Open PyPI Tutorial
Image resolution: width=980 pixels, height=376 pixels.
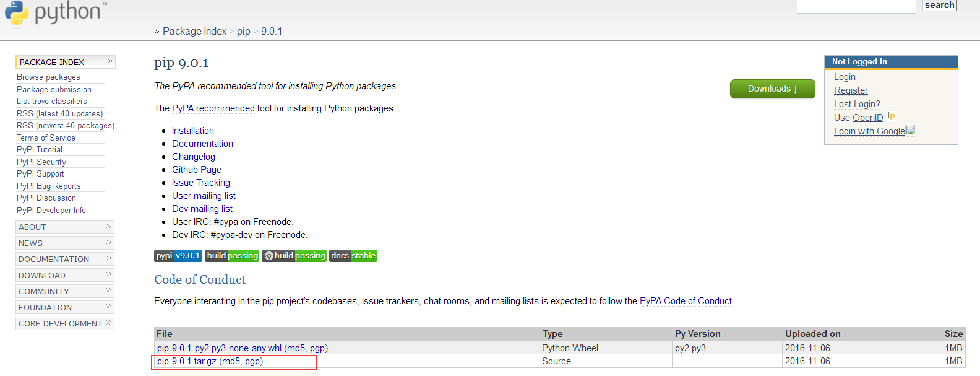(40, 150)
